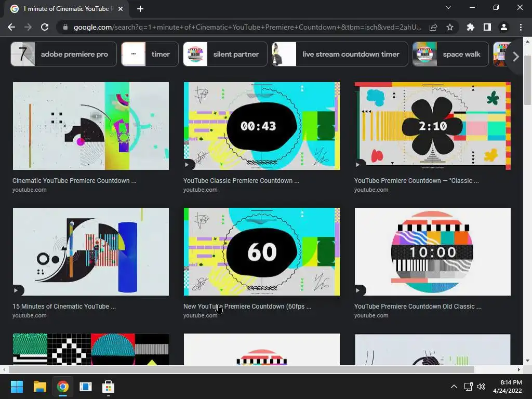Screen dimensions: 532x399
Task: Select the '1 minute of Cinematic YouTube' tab
Action: point(66,9)
